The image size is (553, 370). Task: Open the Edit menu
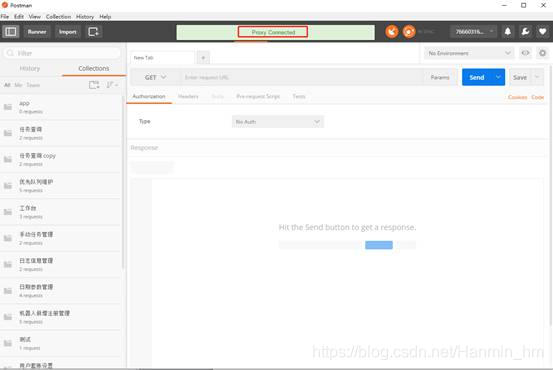19,16
